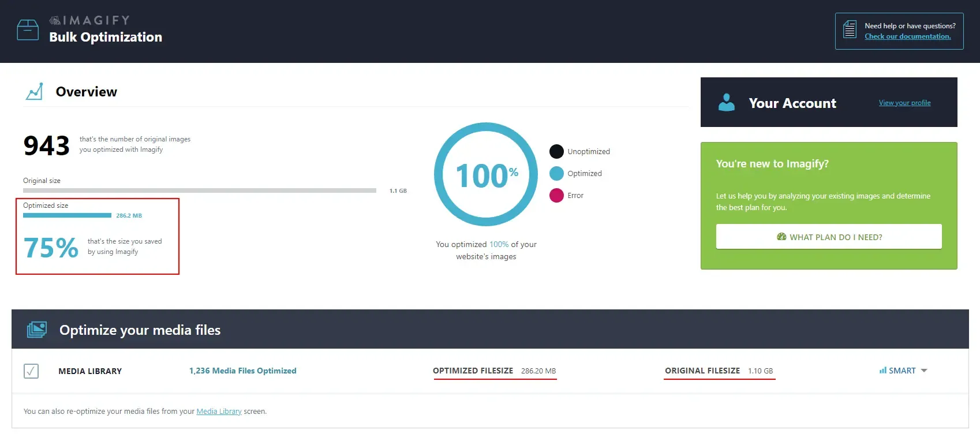
Task: Click the Your Account heading
Action: pos(792,103)
